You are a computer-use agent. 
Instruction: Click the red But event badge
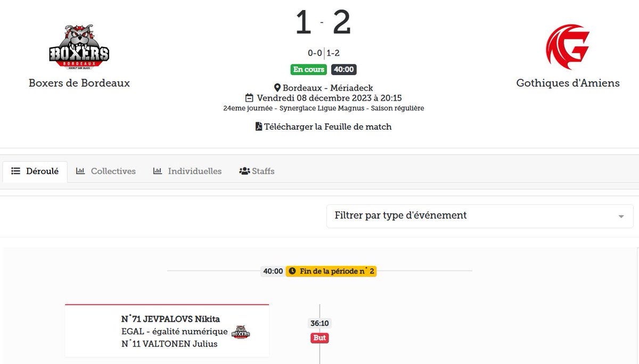[319, 338]
